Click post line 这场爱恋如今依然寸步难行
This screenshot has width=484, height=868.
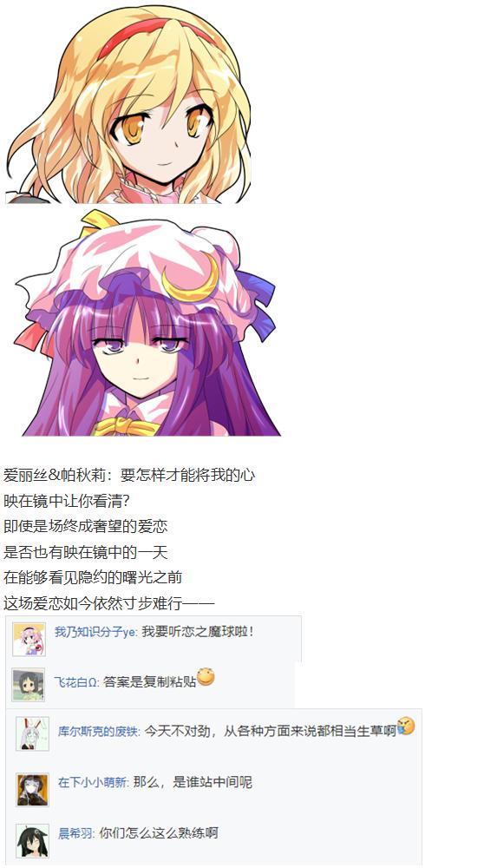109,603
